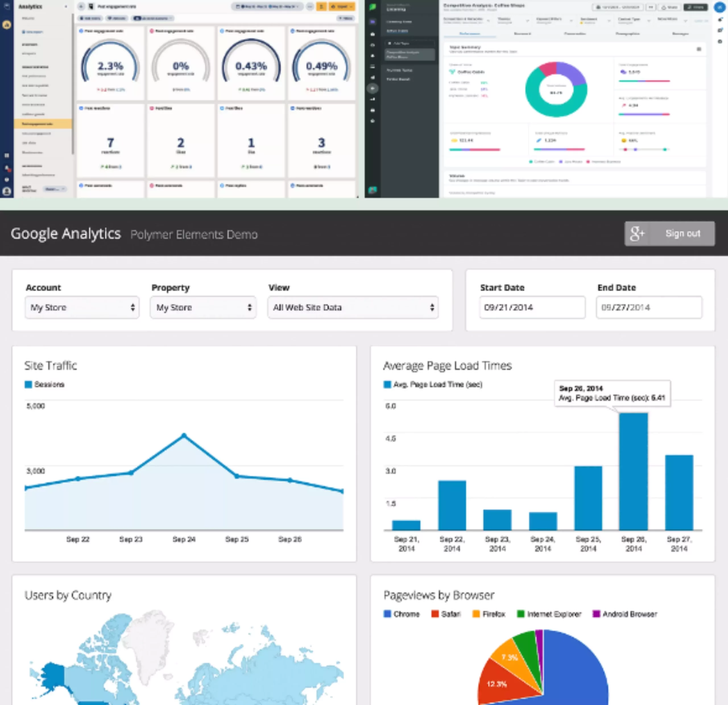Open the Property dropdown showing My Store
The width and height of the screenshot is (728, 705).
tap(203, 307)
